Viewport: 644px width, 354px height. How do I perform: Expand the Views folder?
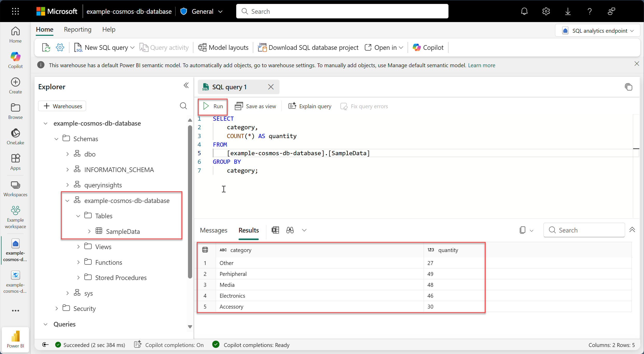[78, 247]
